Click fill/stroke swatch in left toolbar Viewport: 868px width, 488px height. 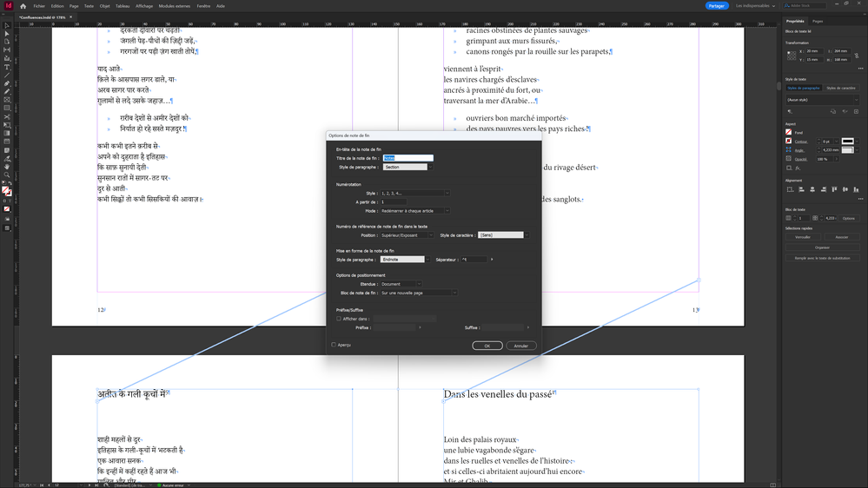7,191
